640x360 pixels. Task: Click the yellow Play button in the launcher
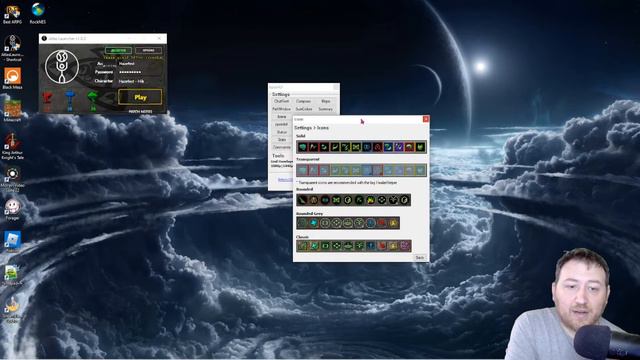click(140, 97)
